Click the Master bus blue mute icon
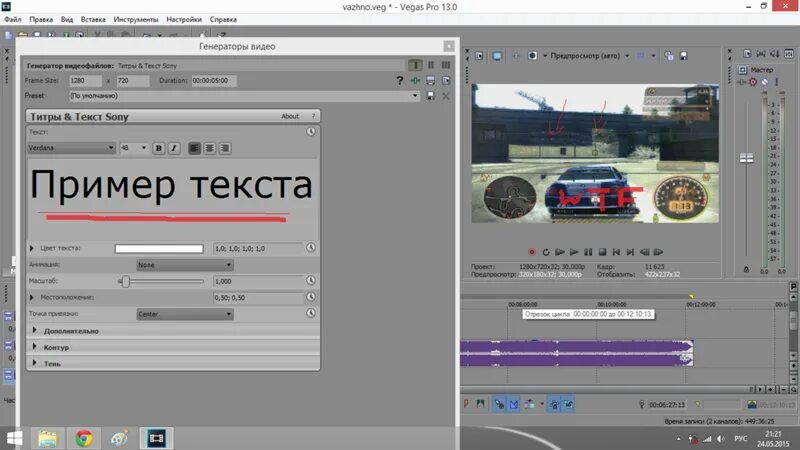The image size is (800, 450). click(764, 82)
